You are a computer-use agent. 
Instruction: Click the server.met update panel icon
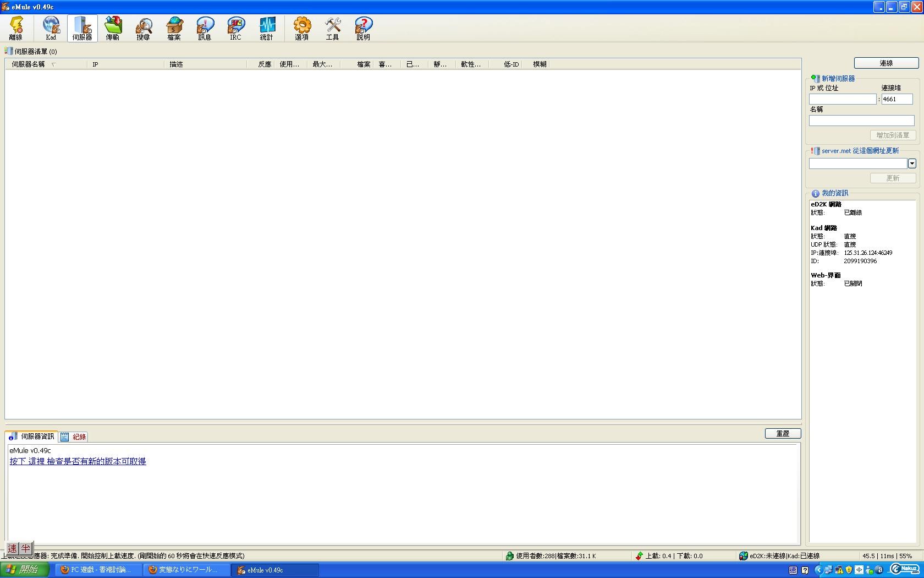tap(815, 151)
